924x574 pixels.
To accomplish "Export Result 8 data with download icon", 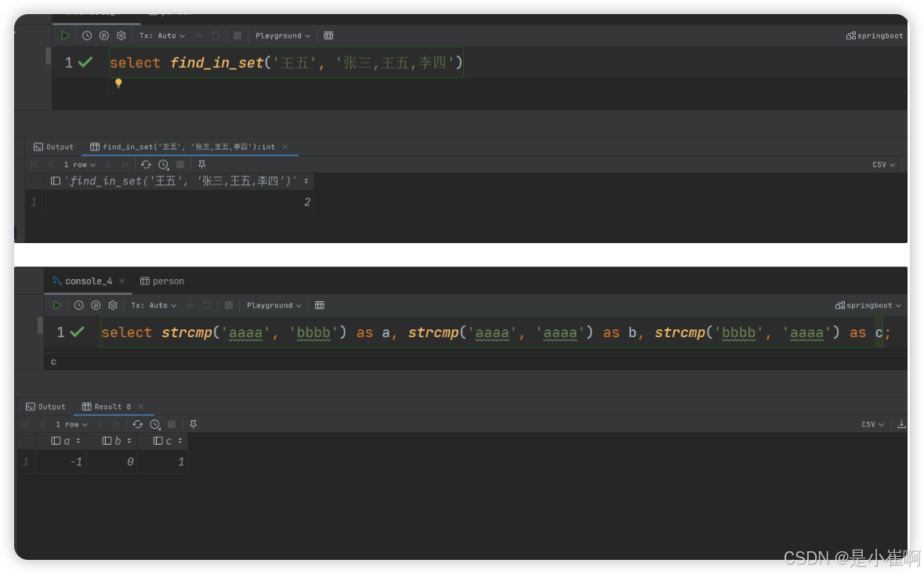I will tap(901, 424).
